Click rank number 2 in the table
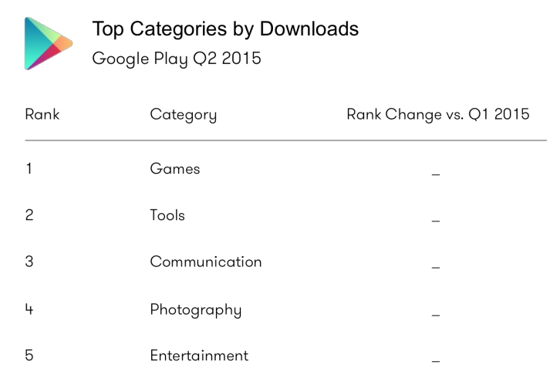The width and height of the screenshot is (560, 392). click(29, 215)
